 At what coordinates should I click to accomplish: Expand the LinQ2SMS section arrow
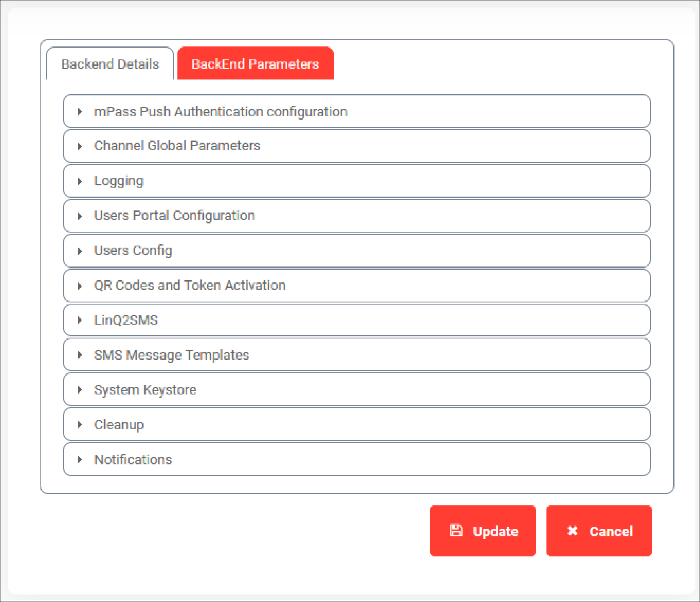point(79,320)
